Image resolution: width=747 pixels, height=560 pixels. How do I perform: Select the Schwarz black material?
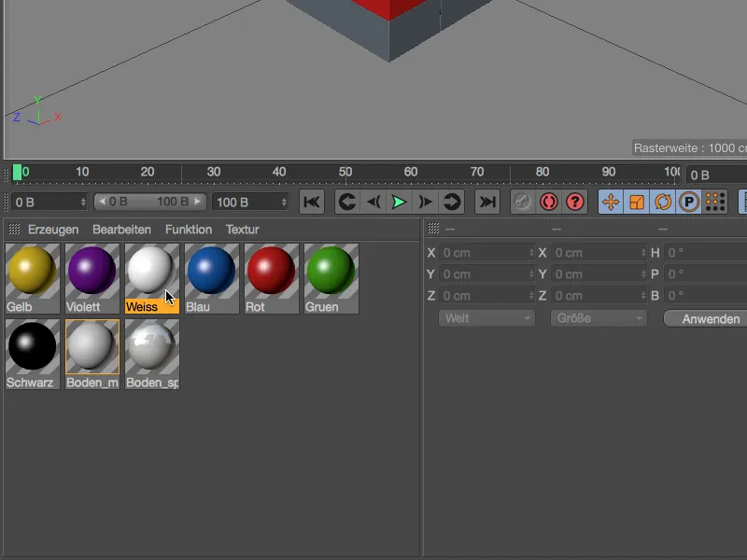pos(33,355)
